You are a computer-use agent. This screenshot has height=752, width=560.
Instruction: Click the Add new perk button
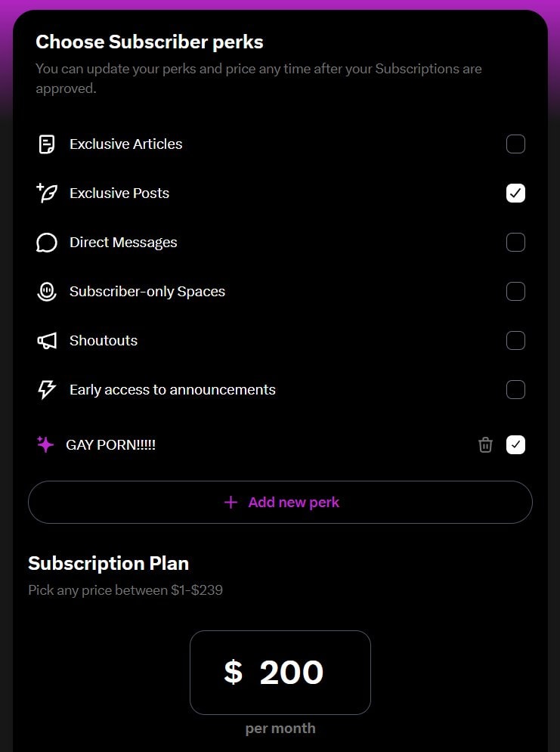[x=280, y=502]
